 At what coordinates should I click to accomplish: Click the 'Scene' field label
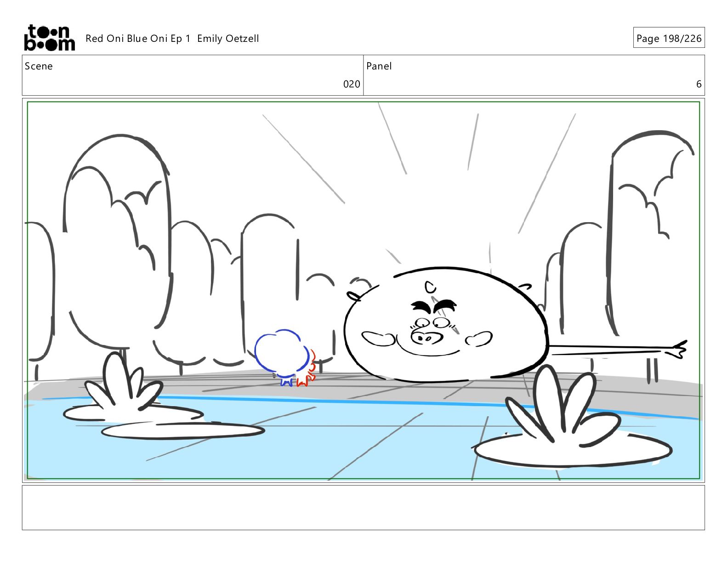[x=39, y=66]
